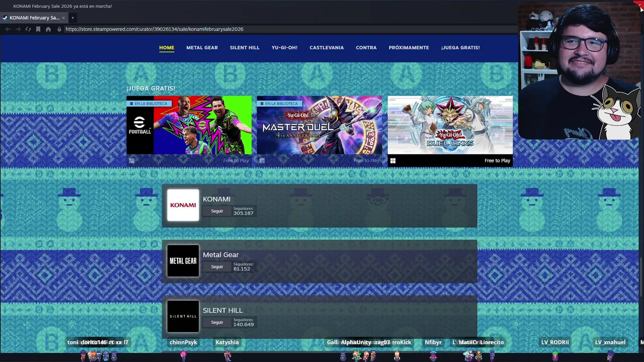Click KONAMI follower count 305.187
This screenshot has width=644, height=362.
pos(244,213)
